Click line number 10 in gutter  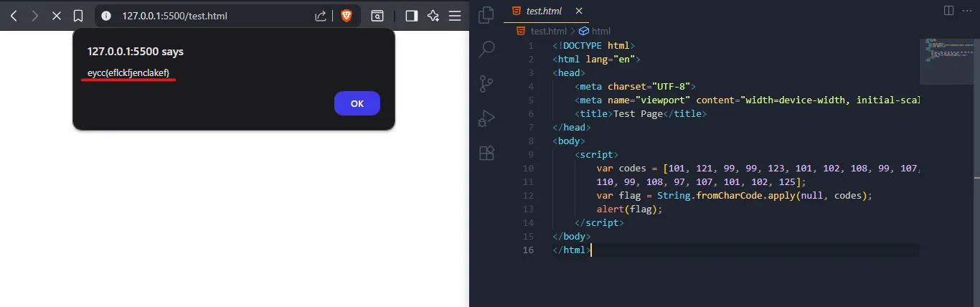point(528,169)
